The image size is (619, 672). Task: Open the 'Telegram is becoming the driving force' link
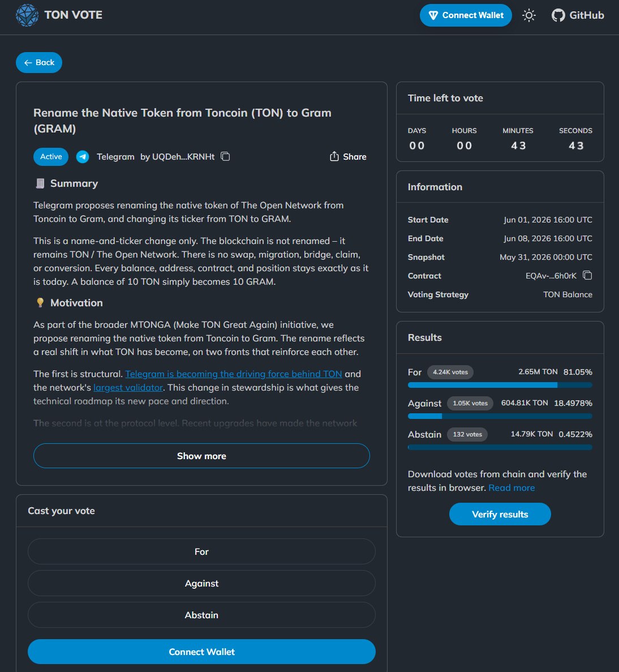tap(234, 374)
